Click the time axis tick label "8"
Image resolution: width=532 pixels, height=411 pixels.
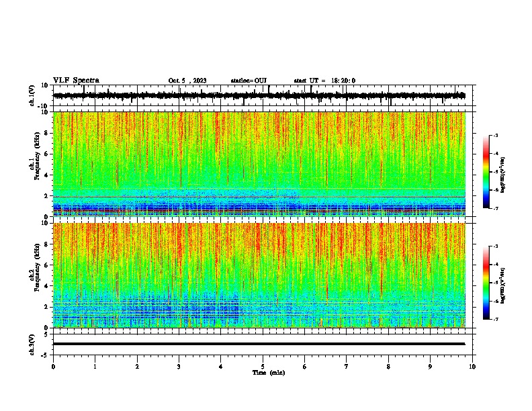pos(388,367)
